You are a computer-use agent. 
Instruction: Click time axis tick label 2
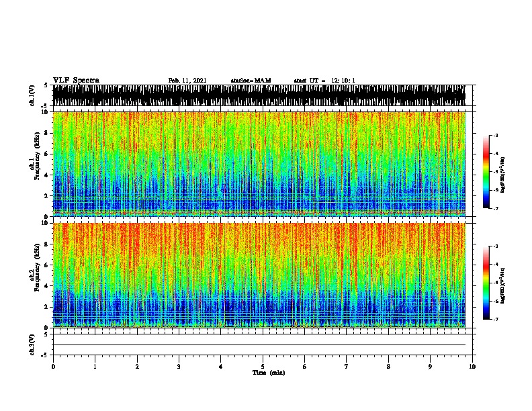click(x=137, y=367)
